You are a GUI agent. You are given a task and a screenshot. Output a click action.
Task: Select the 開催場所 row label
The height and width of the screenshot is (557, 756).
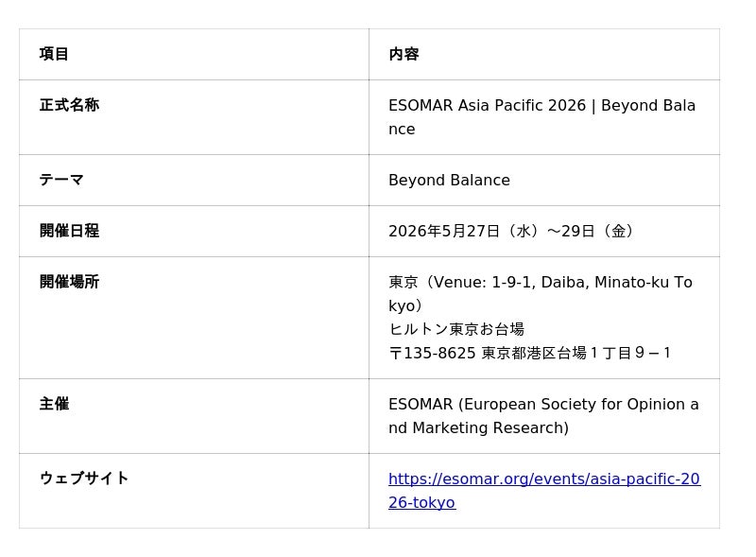point(69,282)
